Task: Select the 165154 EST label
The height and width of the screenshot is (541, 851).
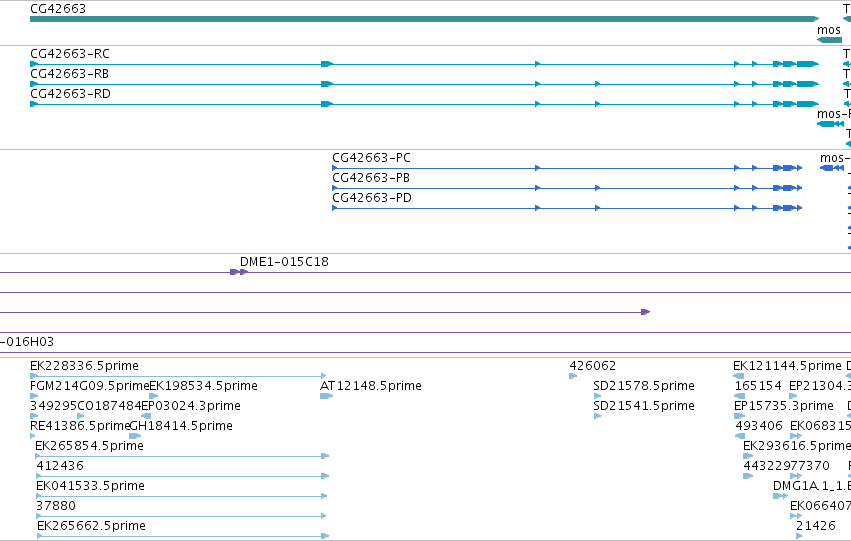Action: pos(758,386)
